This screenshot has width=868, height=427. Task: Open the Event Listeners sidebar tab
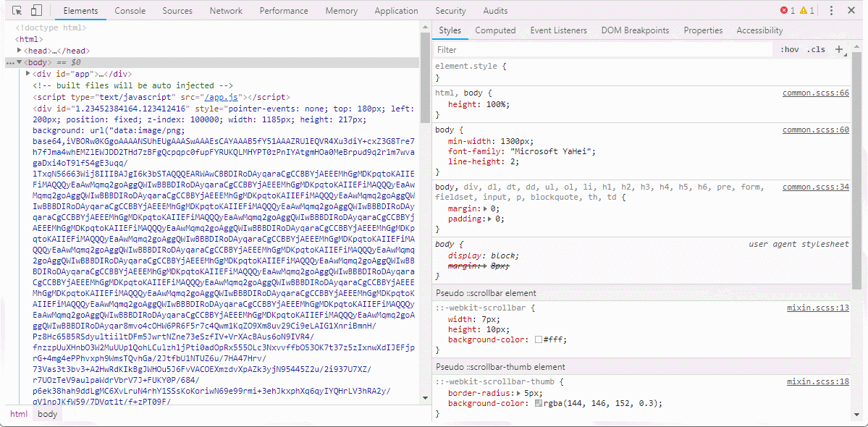coord(559,30)
